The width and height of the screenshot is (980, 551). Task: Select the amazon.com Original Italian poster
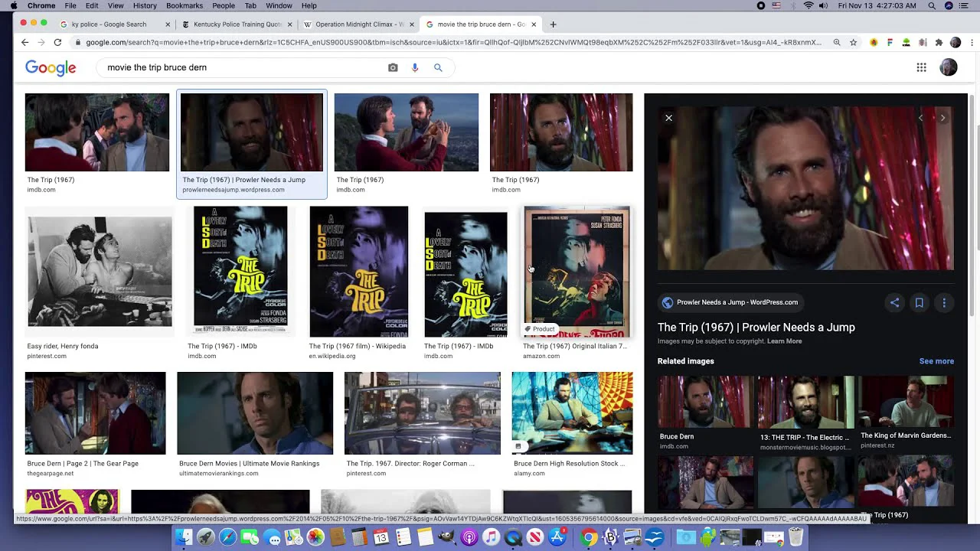tap(577, 271)
